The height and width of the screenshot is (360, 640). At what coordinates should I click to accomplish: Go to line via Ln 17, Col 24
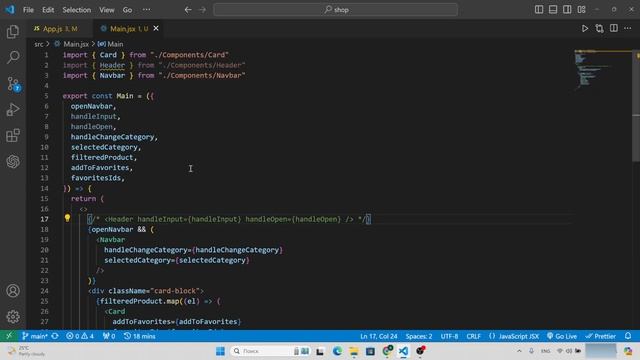tap(378, 336)
